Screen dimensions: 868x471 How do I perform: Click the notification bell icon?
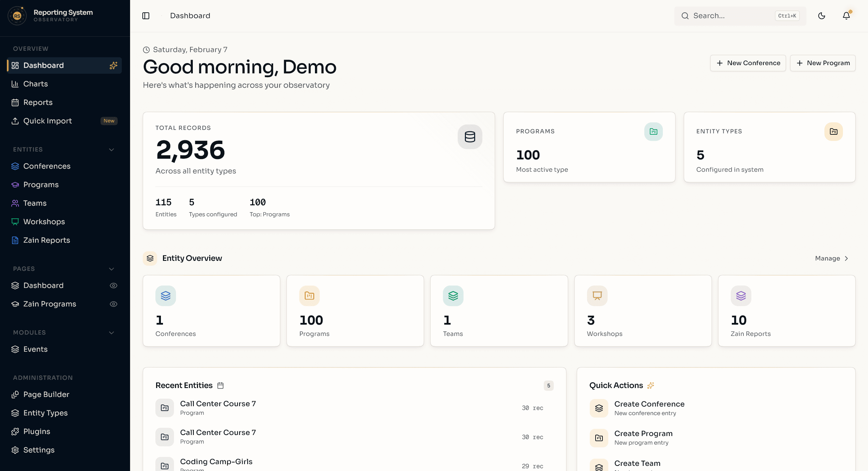[x=846, y=15]
